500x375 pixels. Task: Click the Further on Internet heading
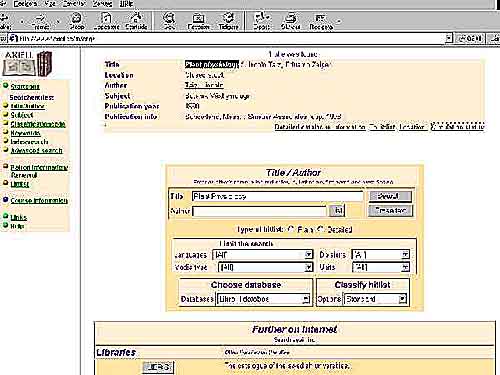click(x=294, y=329)
